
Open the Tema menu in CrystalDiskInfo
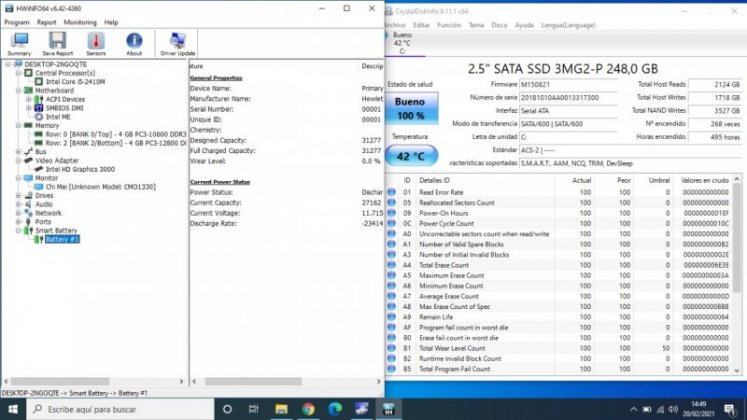(x=476, y=25)
